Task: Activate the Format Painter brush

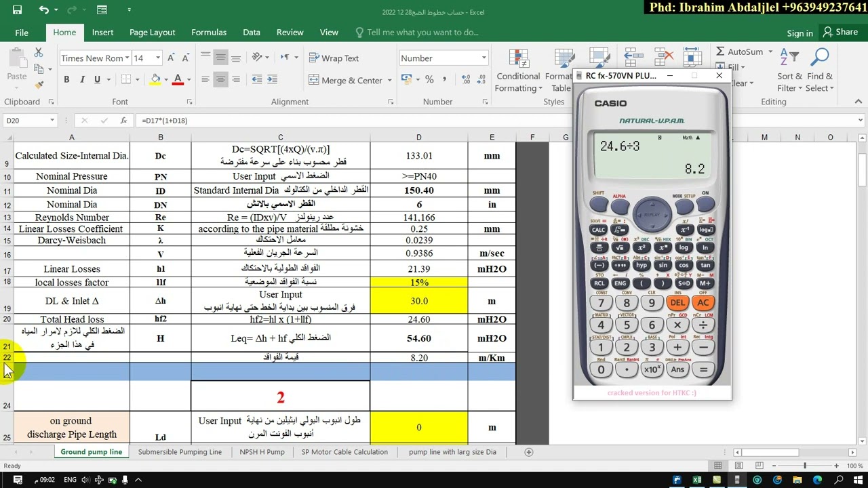Action: [39, 85]
